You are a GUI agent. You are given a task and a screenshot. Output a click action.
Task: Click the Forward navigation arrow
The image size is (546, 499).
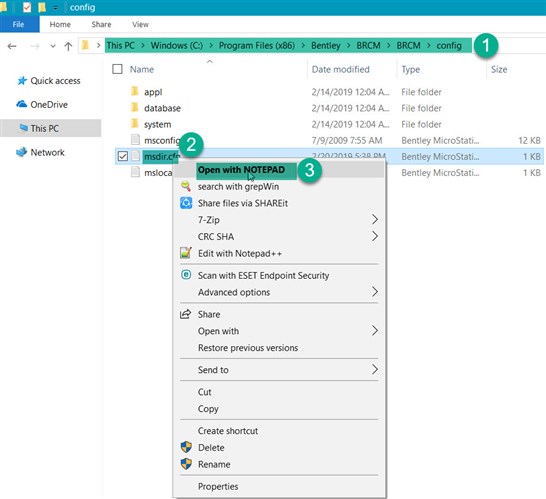(x=35, y=46)
